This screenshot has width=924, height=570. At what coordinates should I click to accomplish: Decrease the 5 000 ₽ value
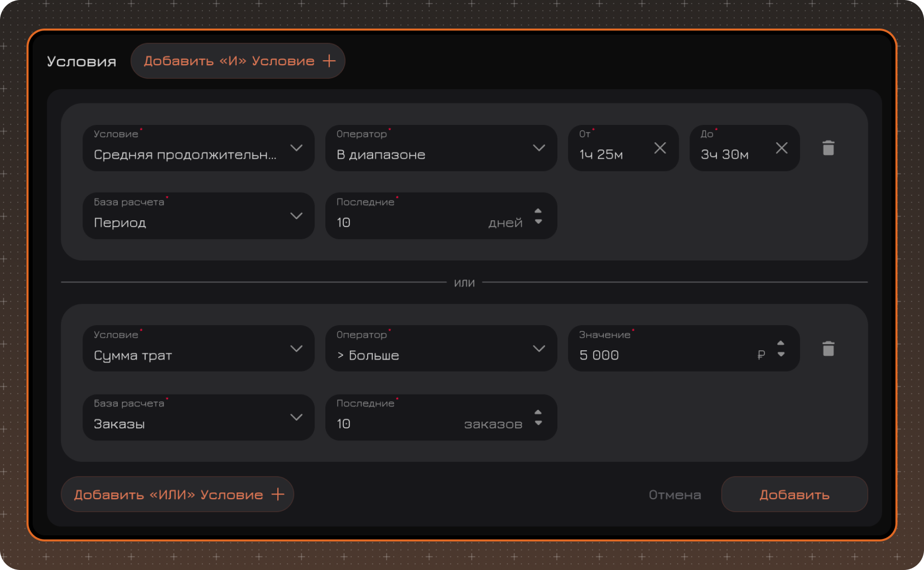point(781,354)
